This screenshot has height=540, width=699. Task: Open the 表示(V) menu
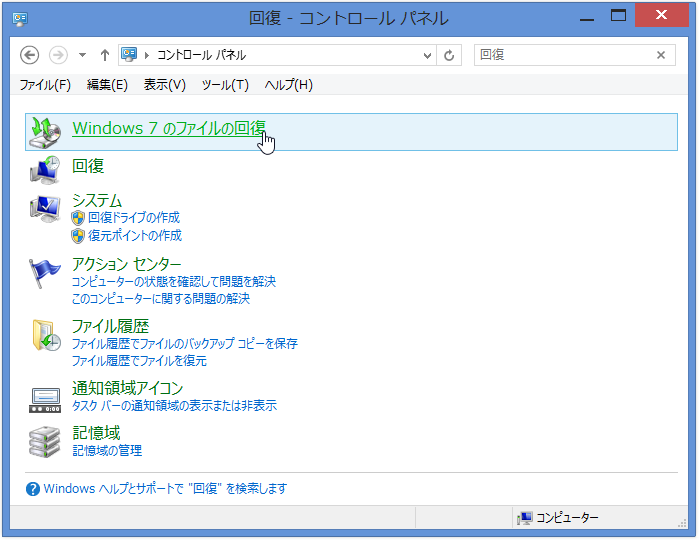click(164, 85)
